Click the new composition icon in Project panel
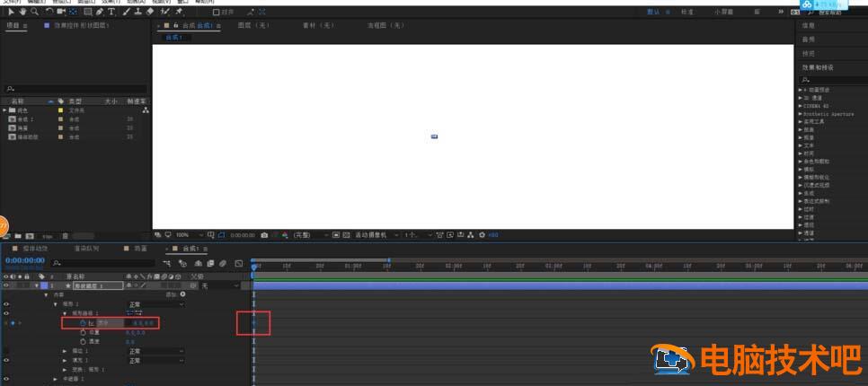This screenshot has height=386, width=868. coord(30,236)
